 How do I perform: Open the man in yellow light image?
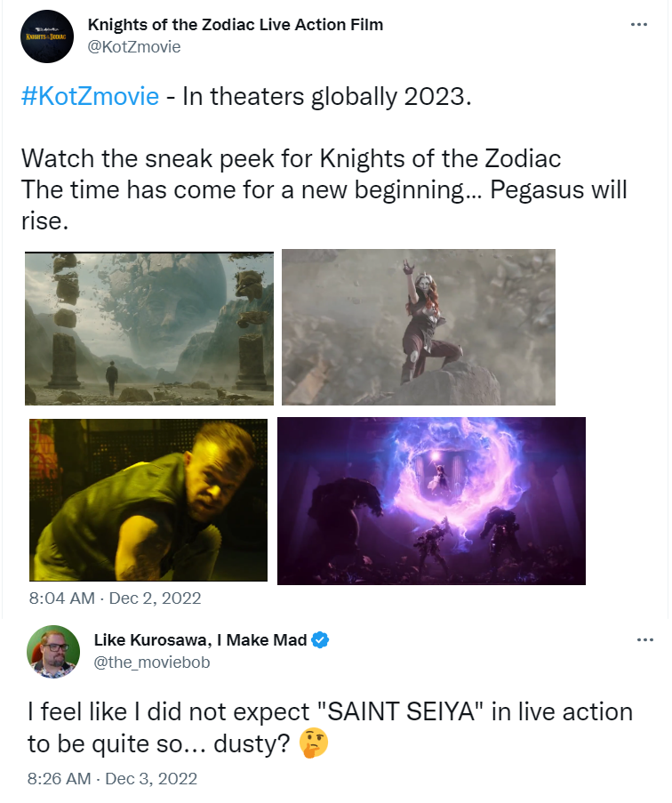(148, 500)
